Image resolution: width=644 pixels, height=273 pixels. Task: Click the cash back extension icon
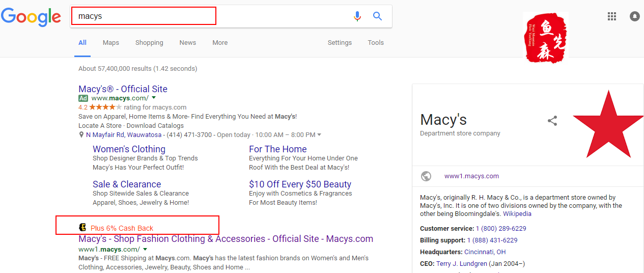82,227
